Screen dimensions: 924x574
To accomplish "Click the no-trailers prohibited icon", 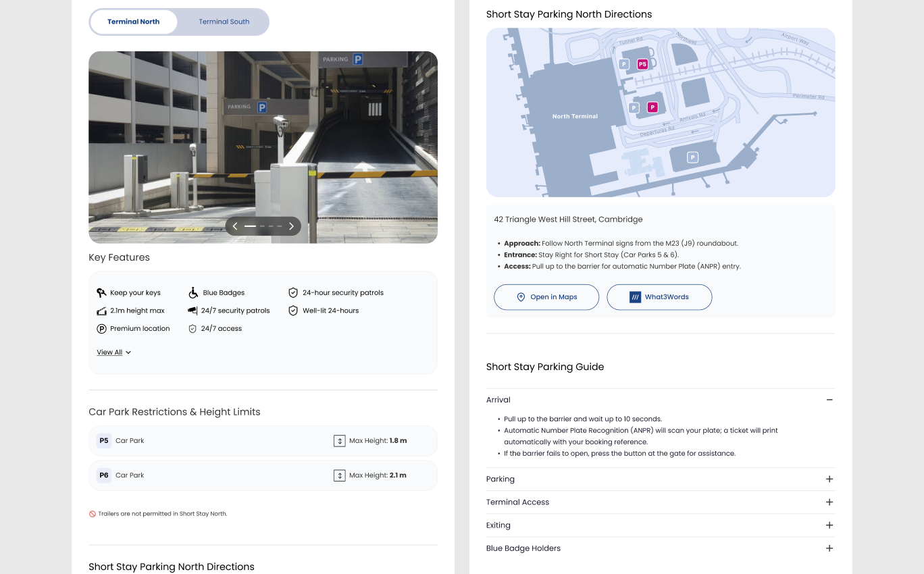I will tap(93, 514).
